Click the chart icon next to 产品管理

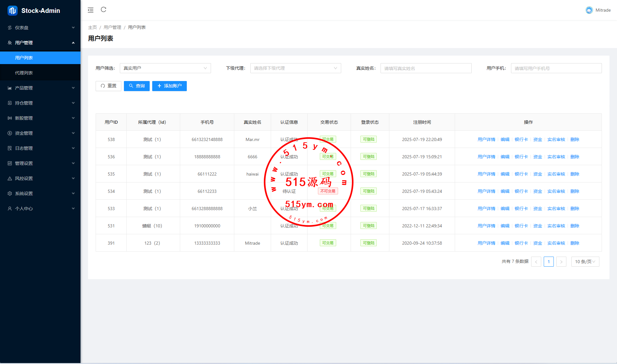tap(10, 88)
